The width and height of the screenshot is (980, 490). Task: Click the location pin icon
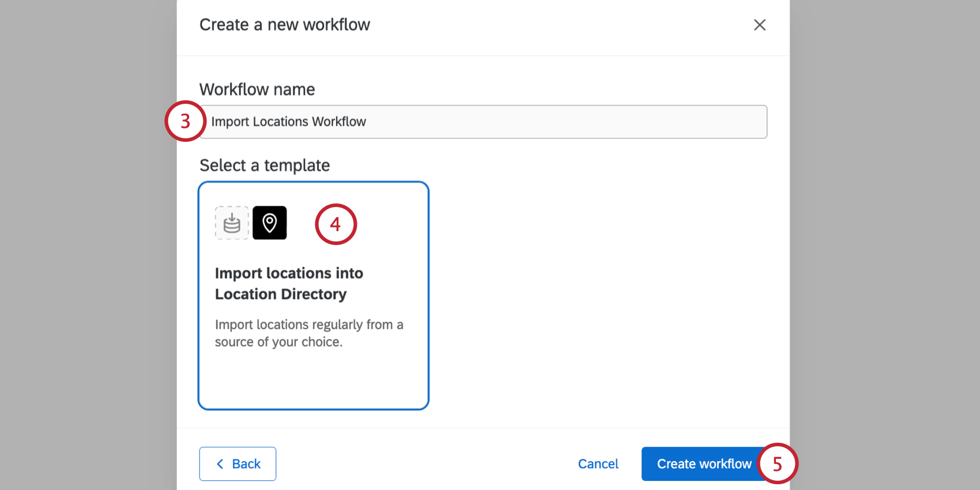(x=269, y=223)
